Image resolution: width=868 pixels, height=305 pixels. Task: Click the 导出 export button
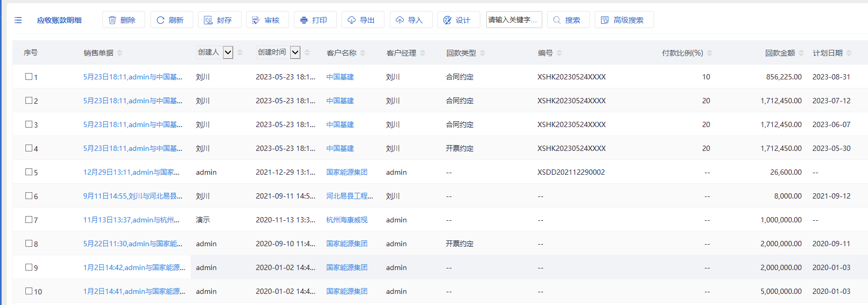[362, 20]
